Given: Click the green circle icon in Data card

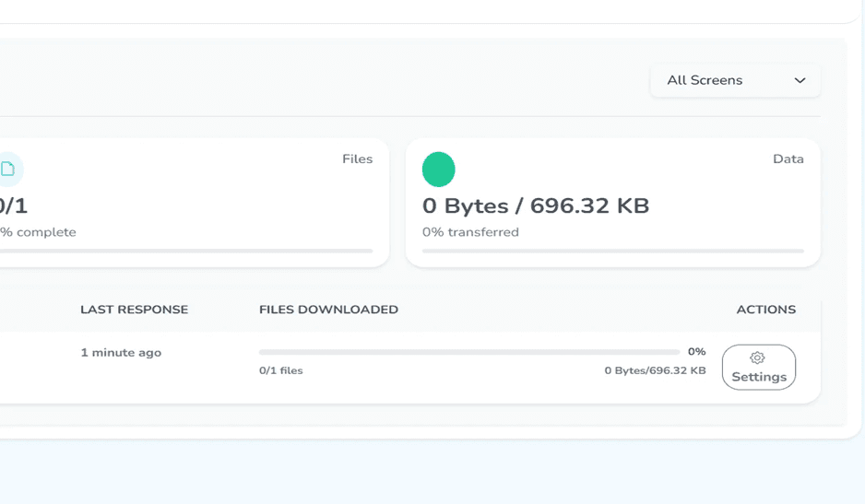Looking at the screenshot, I should [x=439, y=170].
